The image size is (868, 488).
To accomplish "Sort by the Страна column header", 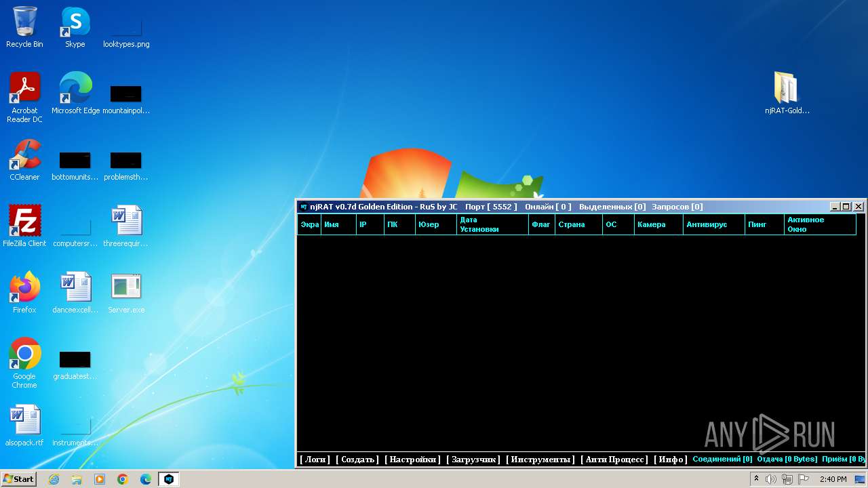I will 578,224.
